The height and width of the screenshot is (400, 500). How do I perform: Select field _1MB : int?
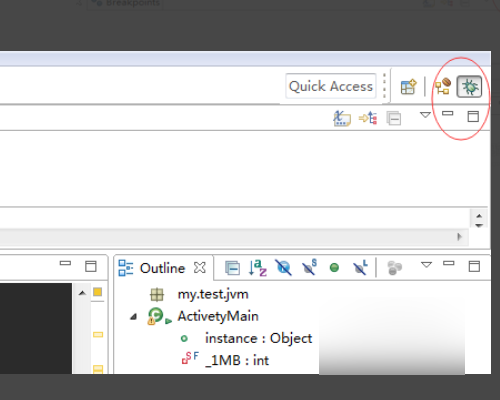point(237,360)
